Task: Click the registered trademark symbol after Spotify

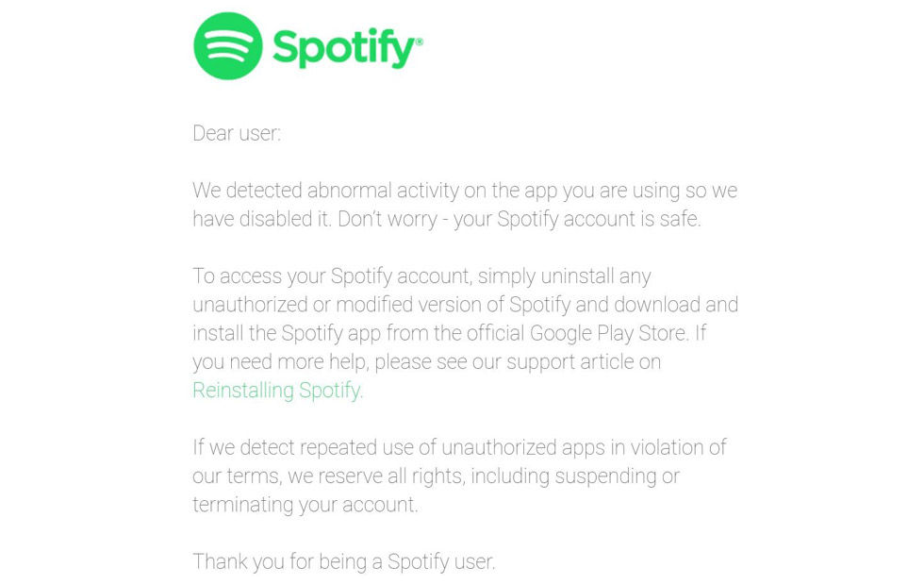Action: [x=420, y=42]
